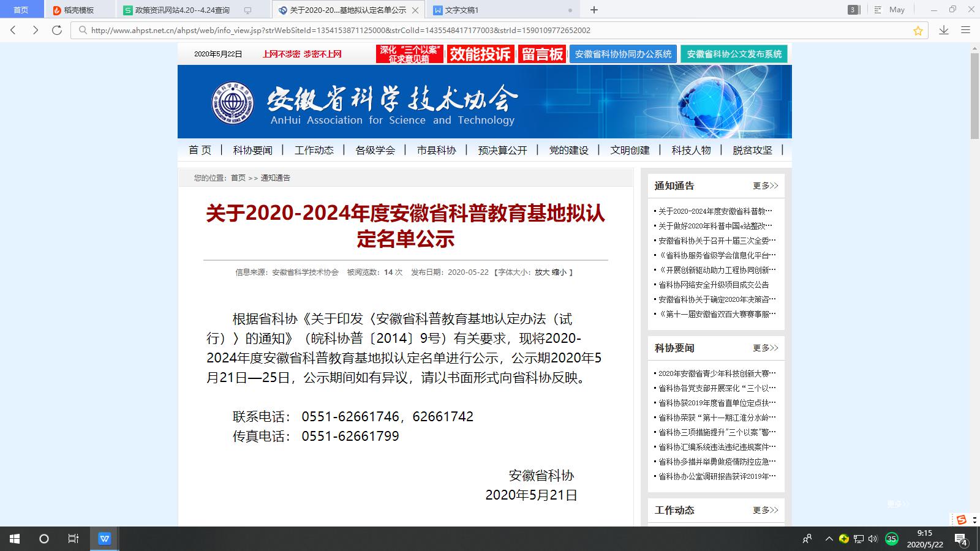Open 市县科协 navigation item
The image size is (980, 551).
point(436,150)
